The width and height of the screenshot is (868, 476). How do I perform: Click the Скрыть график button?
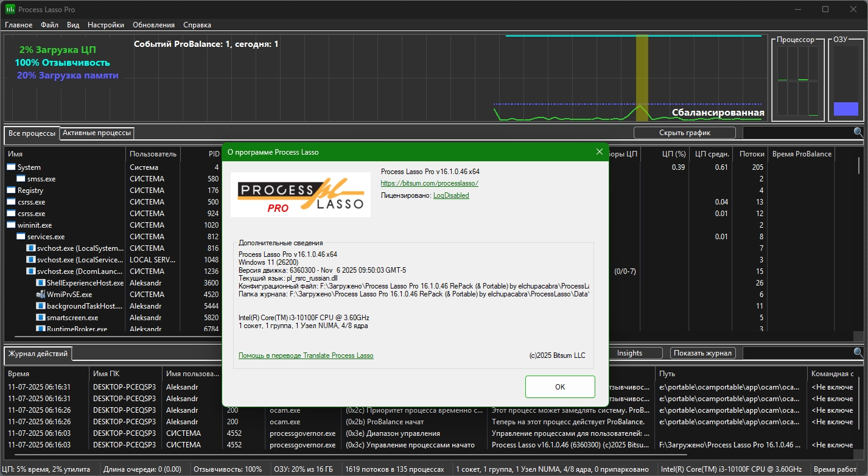tap(685, 133)
